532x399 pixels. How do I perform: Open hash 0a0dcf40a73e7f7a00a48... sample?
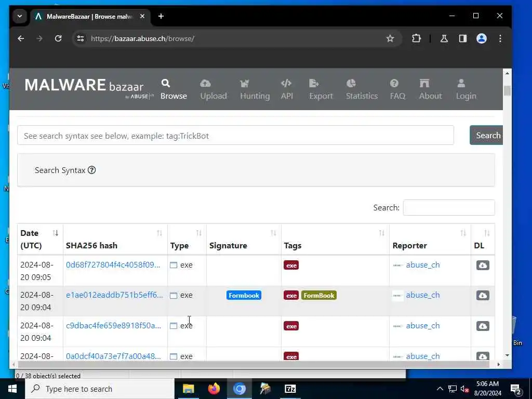[x=113, y=356]
